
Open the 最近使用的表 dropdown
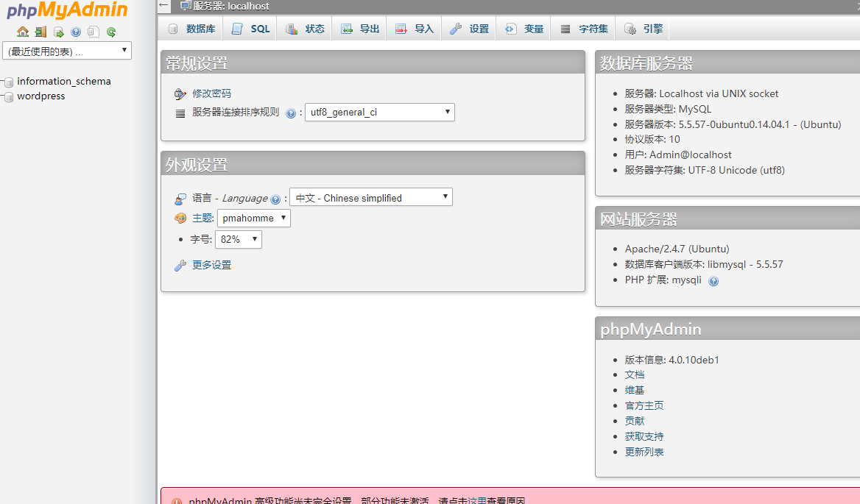coord(67,51)
